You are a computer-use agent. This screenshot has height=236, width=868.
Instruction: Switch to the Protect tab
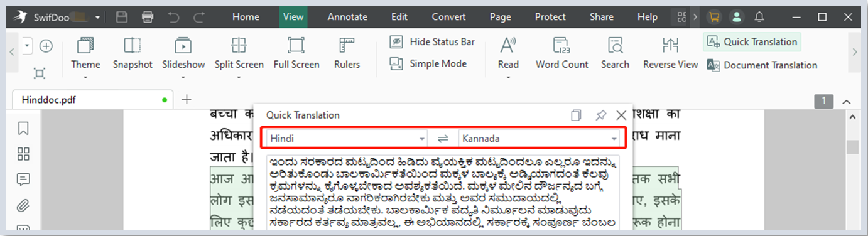550,17
